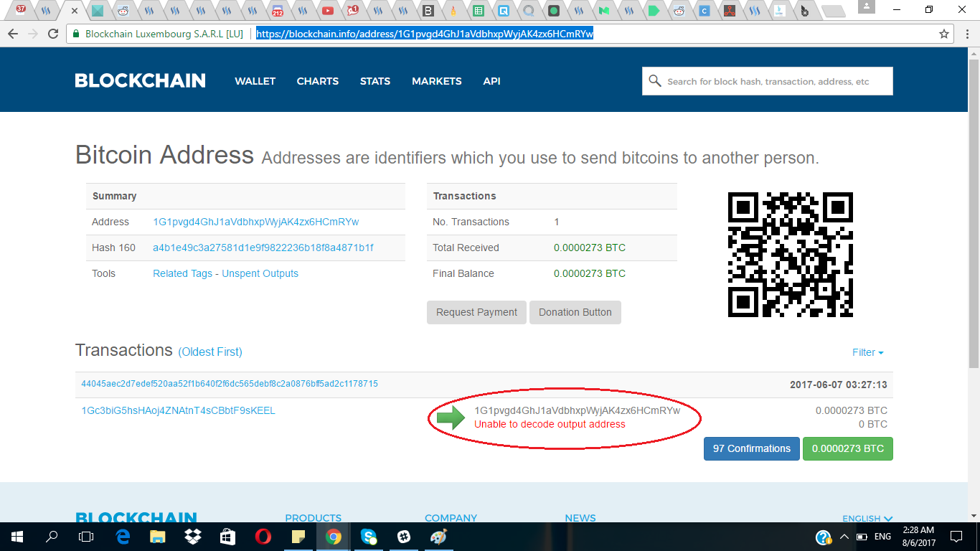This screenshot has height=551, width=980.
Task: Click the search magnifier icon in the header
Action: (x=654, y=81)
